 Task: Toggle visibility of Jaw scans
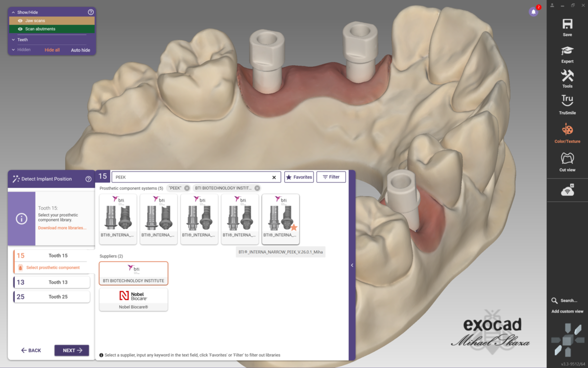(x=20, y=21)
